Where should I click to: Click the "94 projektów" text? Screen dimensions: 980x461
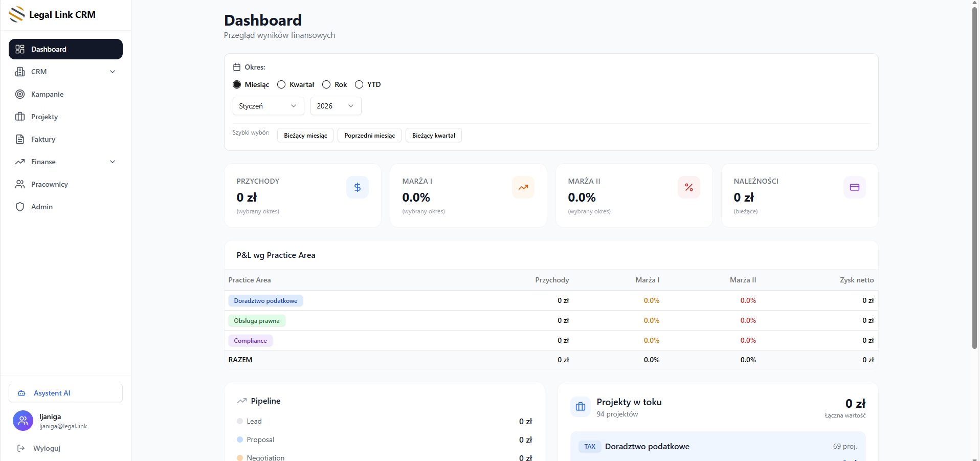(617, 414)
